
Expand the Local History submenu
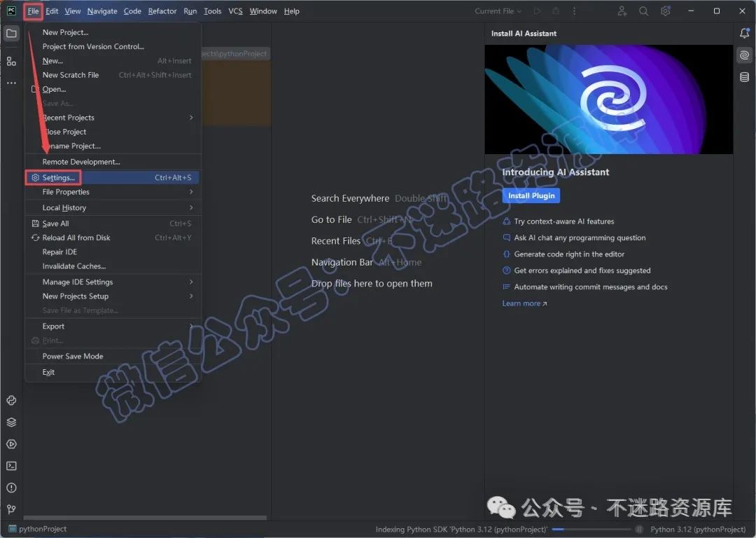pos(113,208)
